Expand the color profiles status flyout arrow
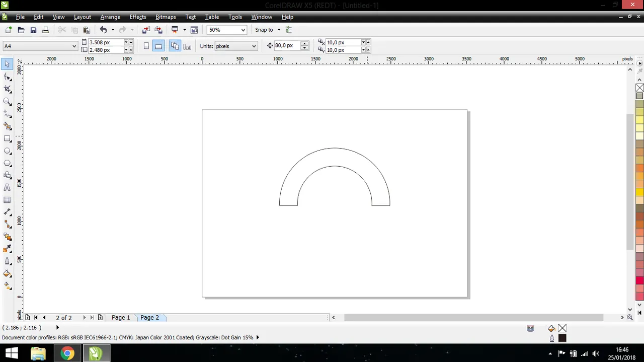Viewport: 644px width, 362px height. click(x=258, y=337)
